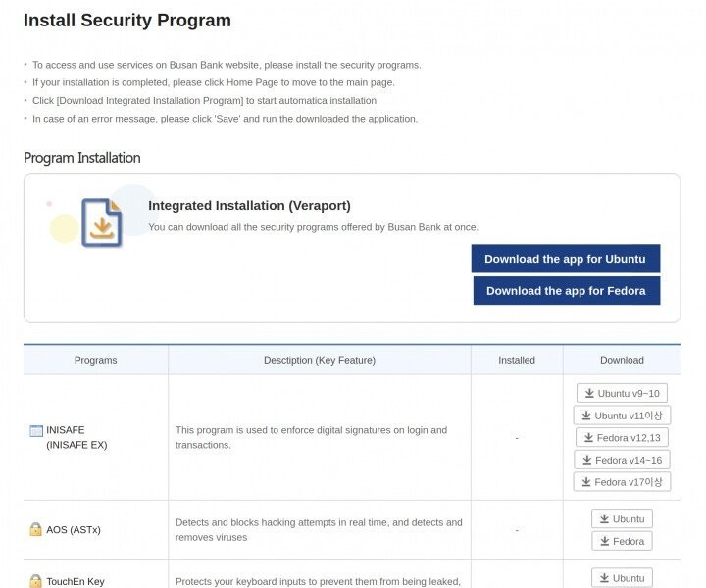This screenshot has height=588, width=706.
Task: Download INISAFE for Fedora v12,13
Action: click(622, 438)
